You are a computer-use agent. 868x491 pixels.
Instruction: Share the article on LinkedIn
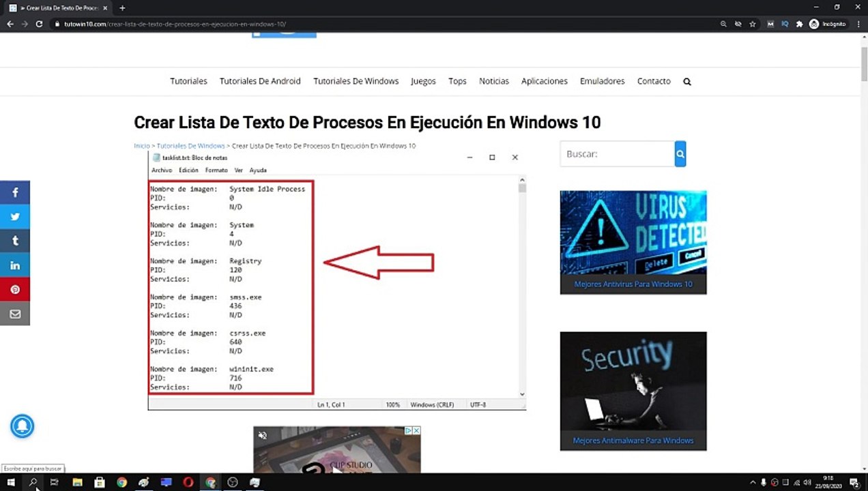coord(15,265)
